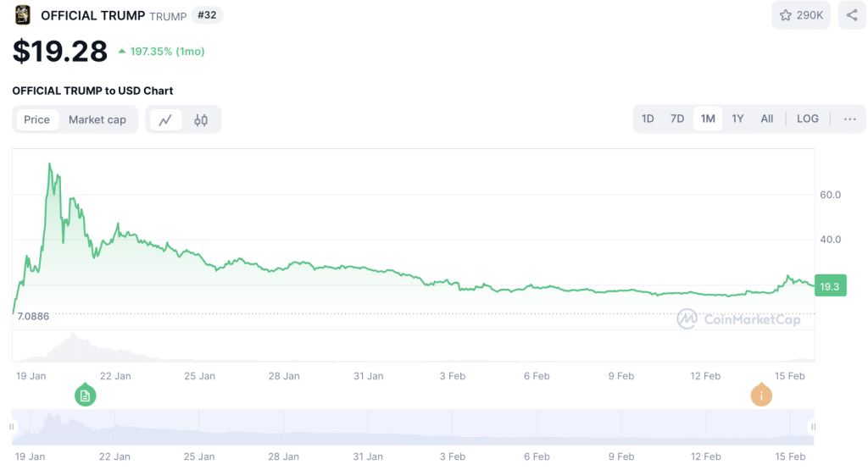Click the navigator mini chart overview
This screenshot has width=868, height=470.
(x=413, y=427)
